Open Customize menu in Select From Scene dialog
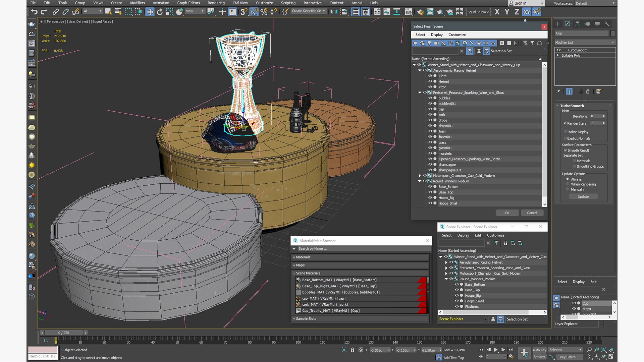The width and height of the screenshot is (644, 362). click(457, 35)
